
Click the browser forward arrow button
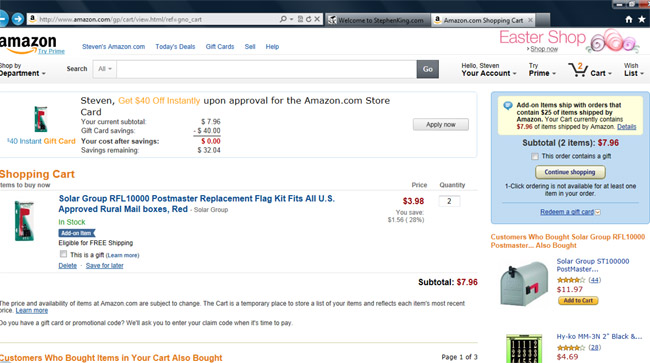[17, 19]
